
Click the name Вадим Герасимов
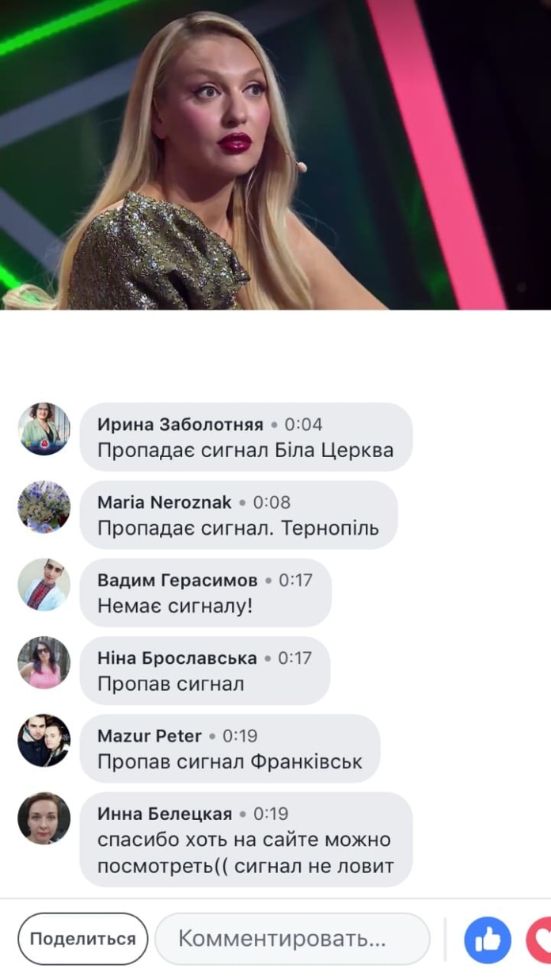[177, 580]
